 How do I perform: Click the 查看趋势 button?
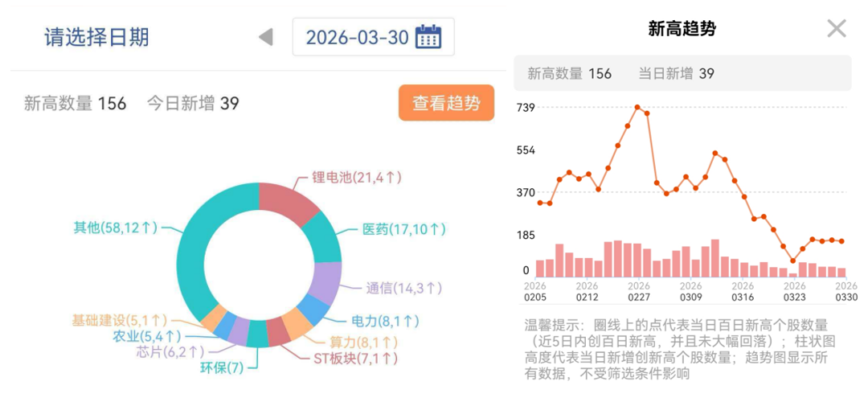pos(446,103)
